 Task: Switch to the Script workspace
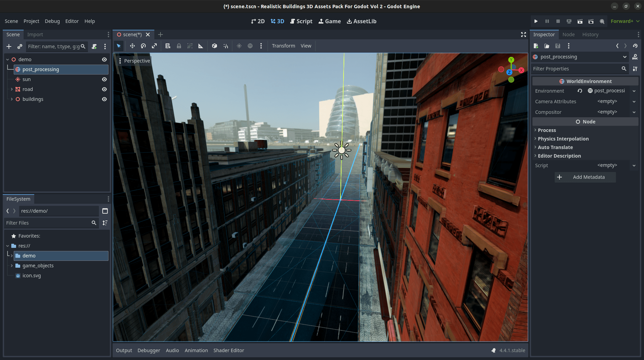[301, 21]
